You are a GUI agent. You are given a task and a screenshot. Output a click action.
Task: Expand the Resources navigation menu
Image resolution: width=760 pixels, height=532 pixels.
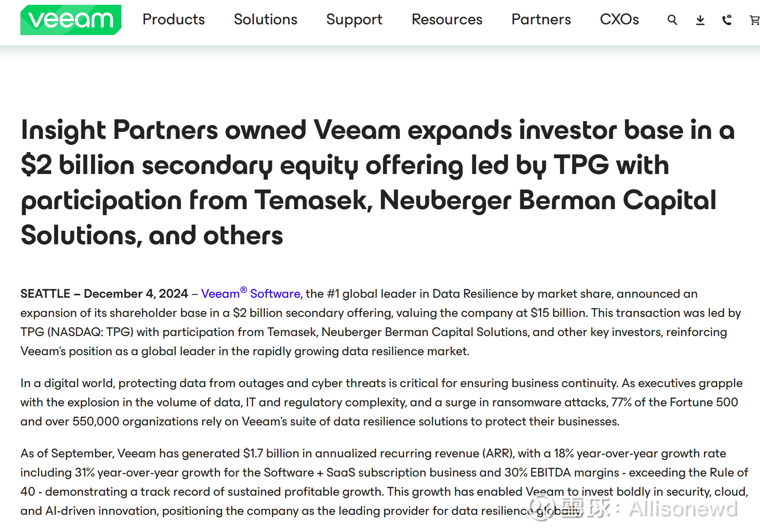tap(447, 20)
